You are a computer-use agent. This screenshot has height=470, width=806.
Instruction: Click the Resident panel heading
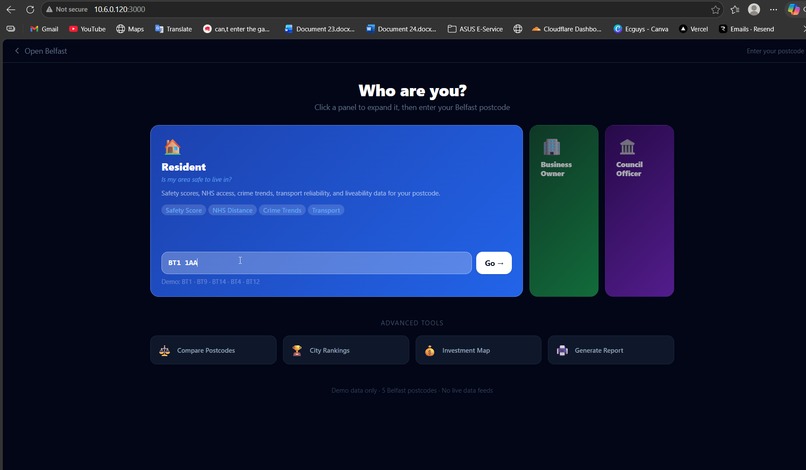[x=184, y=167]
